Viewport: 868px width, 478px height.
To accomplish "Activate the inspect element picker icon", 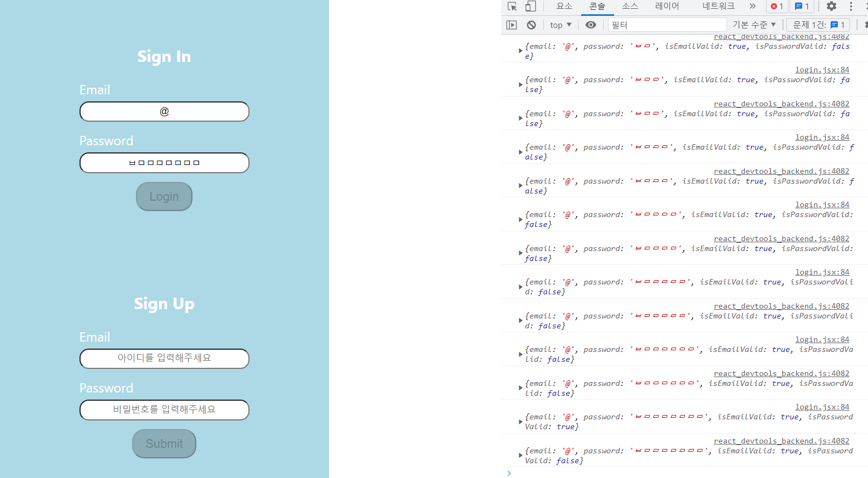I will 512,7.
